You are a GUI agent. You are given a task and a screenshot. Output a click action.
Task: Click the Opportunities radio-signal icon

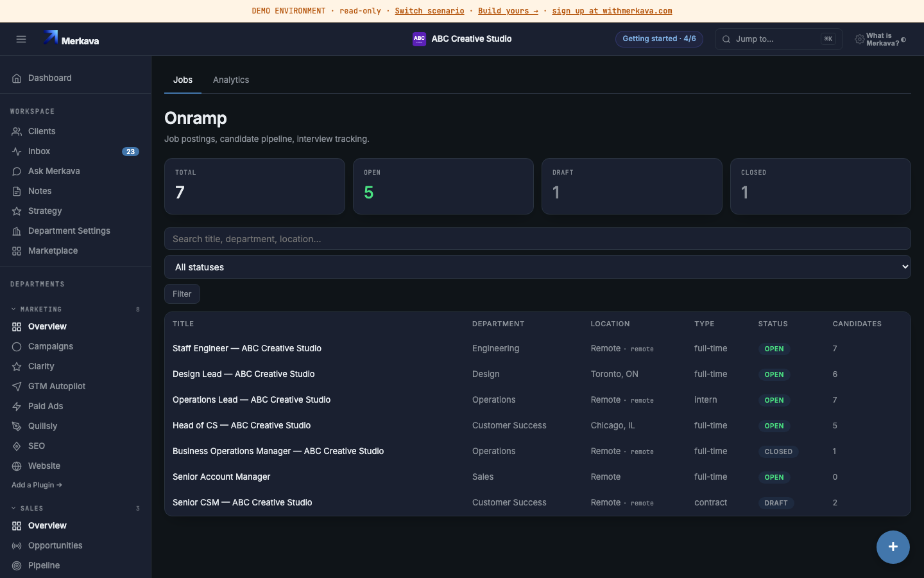[17, 546]
